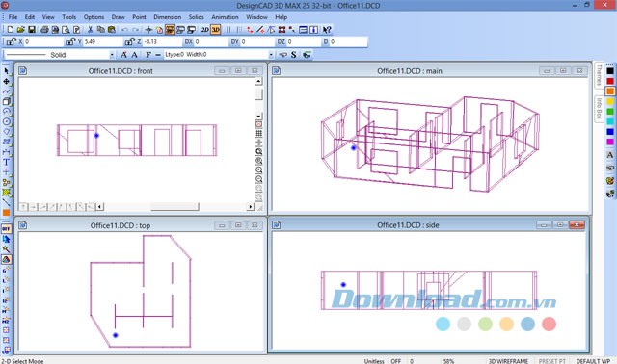Click the bold 'S' icon in style toolbar
Viewport: 617px width, 364px height.
[293, 55]
